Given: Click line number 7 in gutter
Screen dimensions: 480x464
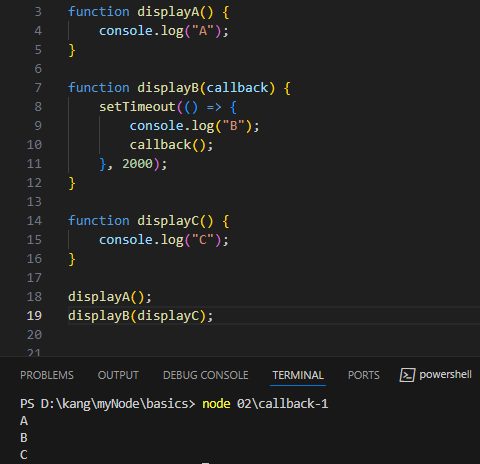Looking at the screenshot, I should (38, 88).
